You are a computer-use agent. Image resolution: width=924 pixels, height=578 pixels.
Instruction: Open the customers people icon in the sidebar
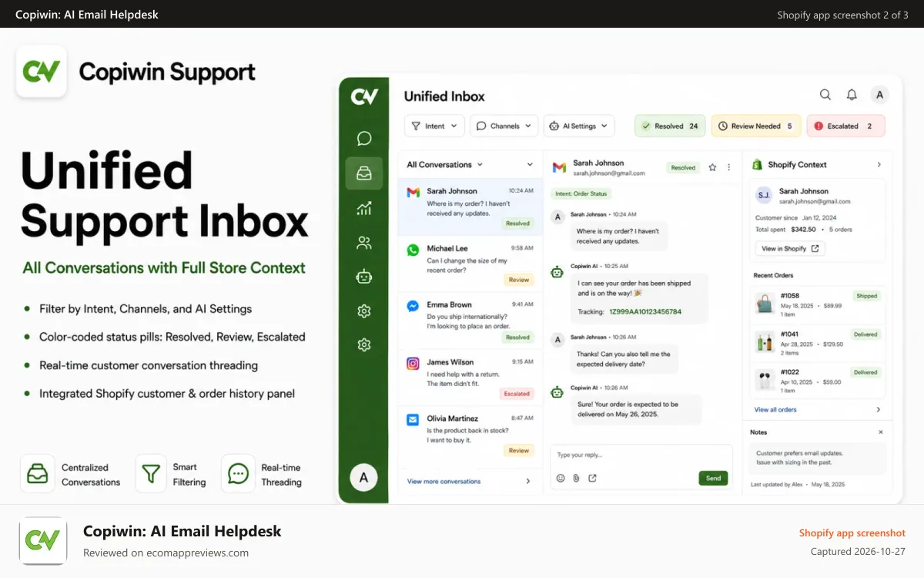[x=364, y=243]
